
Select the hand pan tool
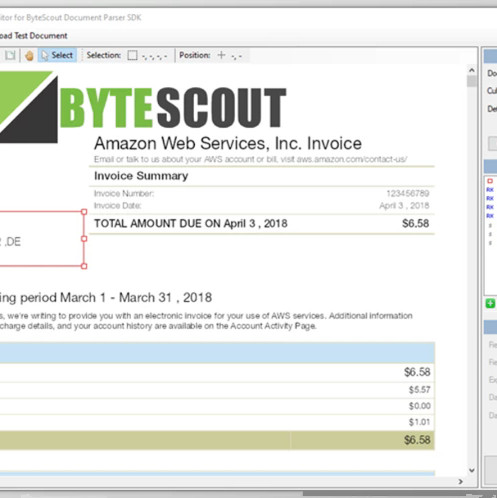pos(29,55)
